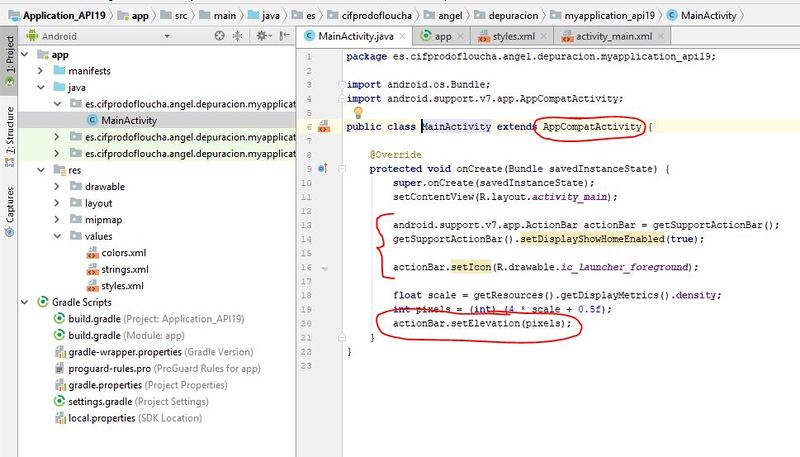Click the override method gutter icon
This screenshot has height=457, width=800.
pos(323,168)
